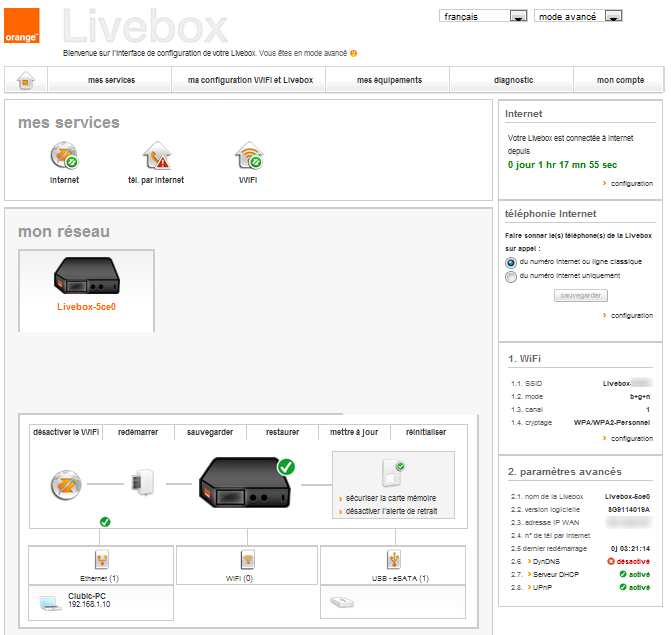671x635 pixels.
Task: Click the restaurer action
Action: click(282, 432)
